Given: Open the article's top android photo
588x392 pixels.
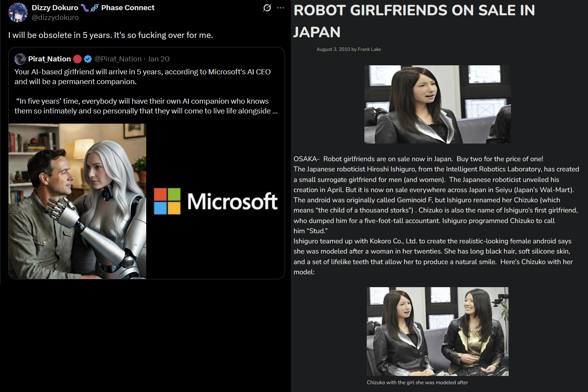Looking at the screenshot, I should (437, 104).
